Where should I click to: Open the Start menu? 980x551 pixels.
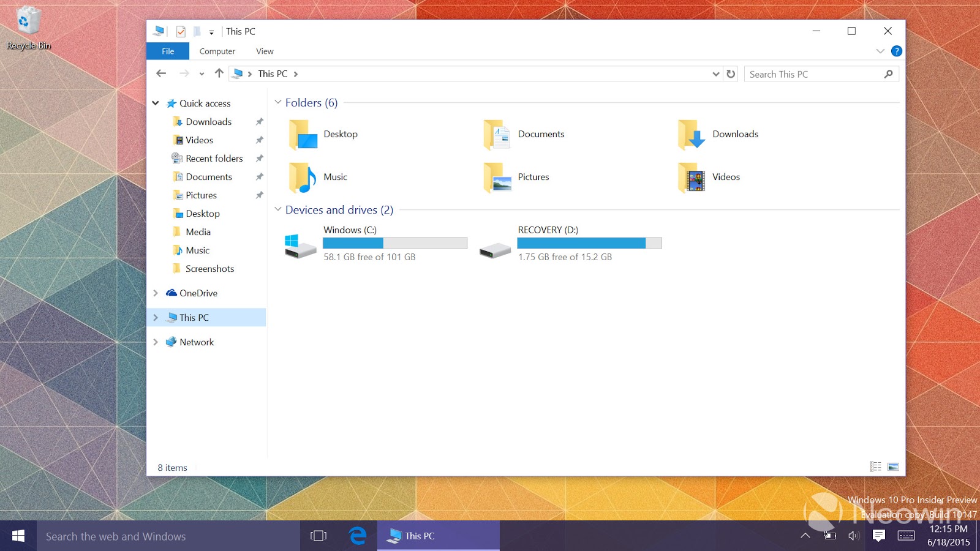point(18,536)
